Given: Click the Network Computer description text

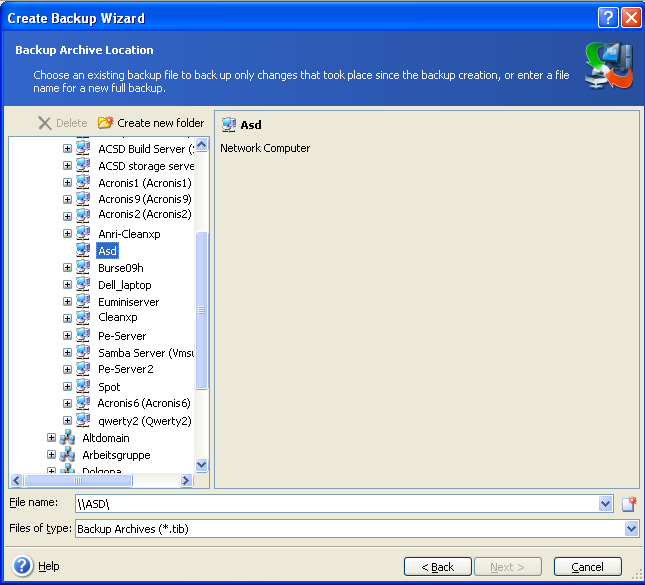Looking at the screenshot, I should tap(265, 148).
